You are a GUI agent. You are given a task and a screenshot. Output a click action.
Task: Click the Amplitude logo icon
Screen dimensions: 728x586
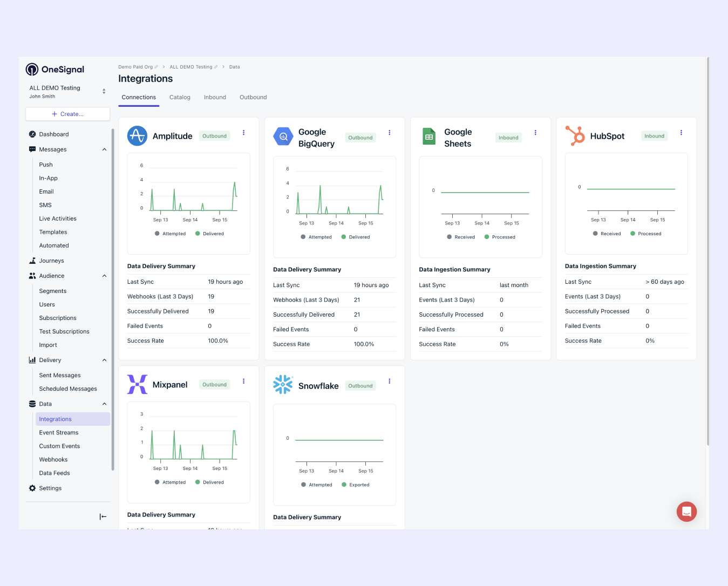click(x=137, y=136)
